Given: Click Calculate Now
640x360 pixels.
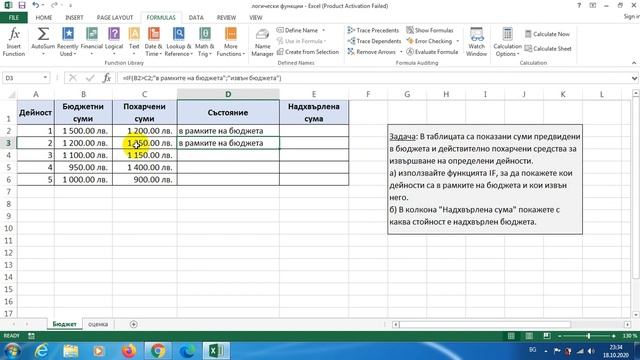Looking at the screenshot, I should [547, 34].
